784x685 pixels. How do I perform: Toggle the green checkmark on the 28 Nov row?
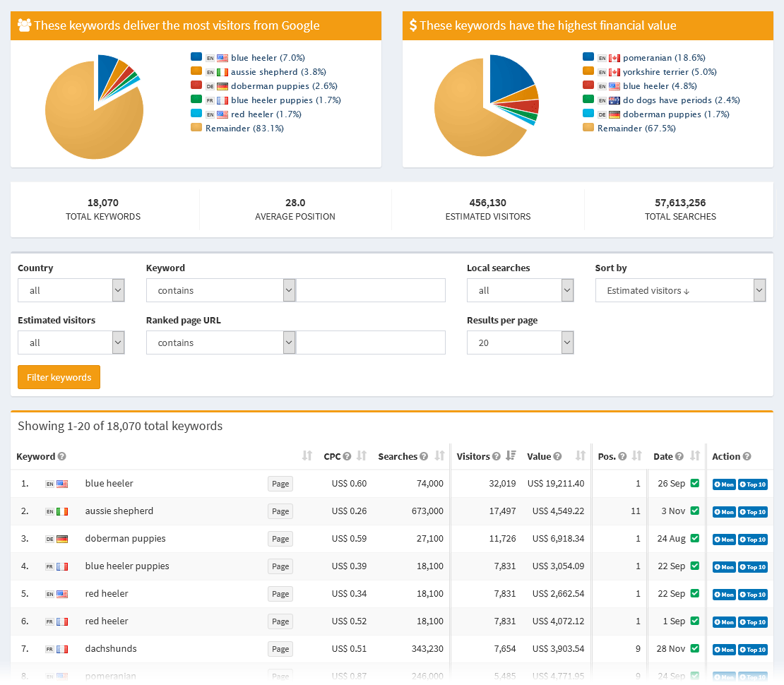coord(694,649)
